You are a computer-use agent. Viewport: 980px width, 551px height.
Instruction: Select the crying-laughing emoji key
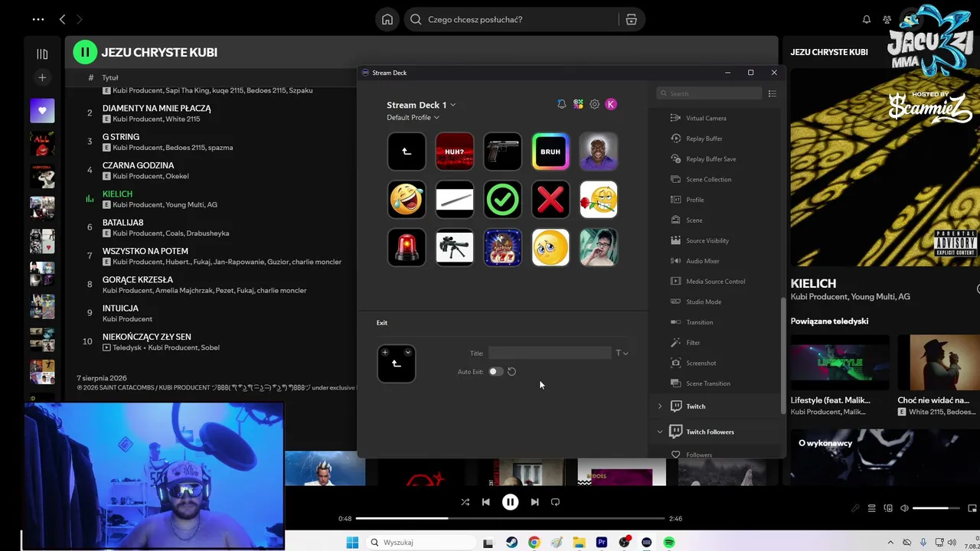point(407,200)
